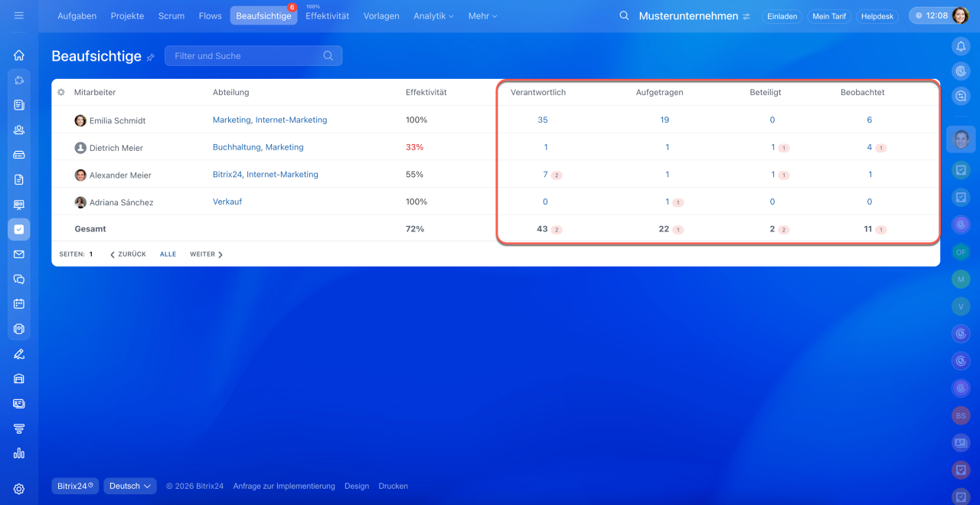Click the Einladen button
The height and width of the screenshot is (505, 980).
coord(782,16)
